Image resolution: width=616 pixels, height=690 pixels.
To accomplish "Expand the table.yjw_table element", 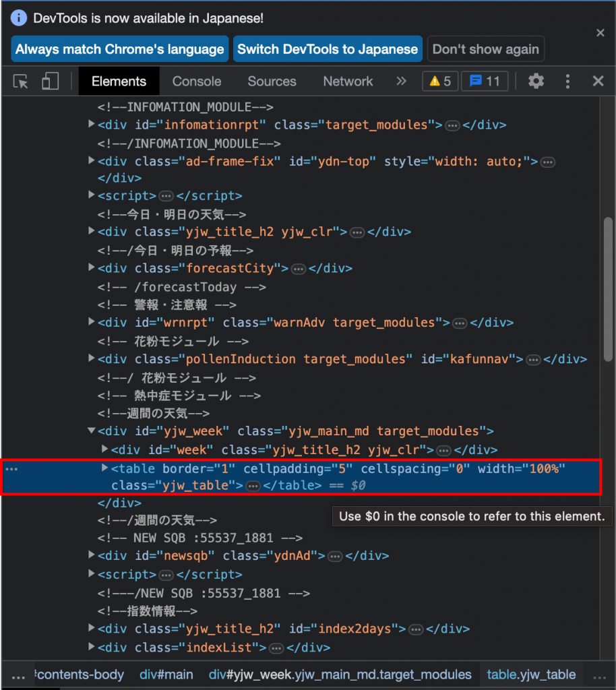I will point(104,469).
